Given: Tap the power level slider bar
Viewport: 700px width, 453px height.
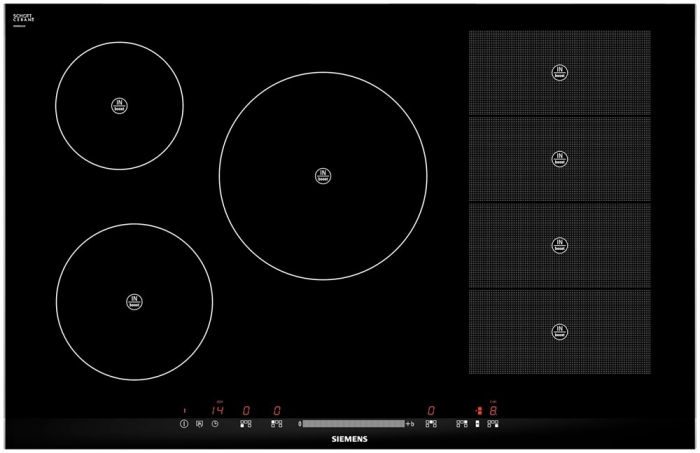Looking at the screenshot, I should [x=353, y=424].
